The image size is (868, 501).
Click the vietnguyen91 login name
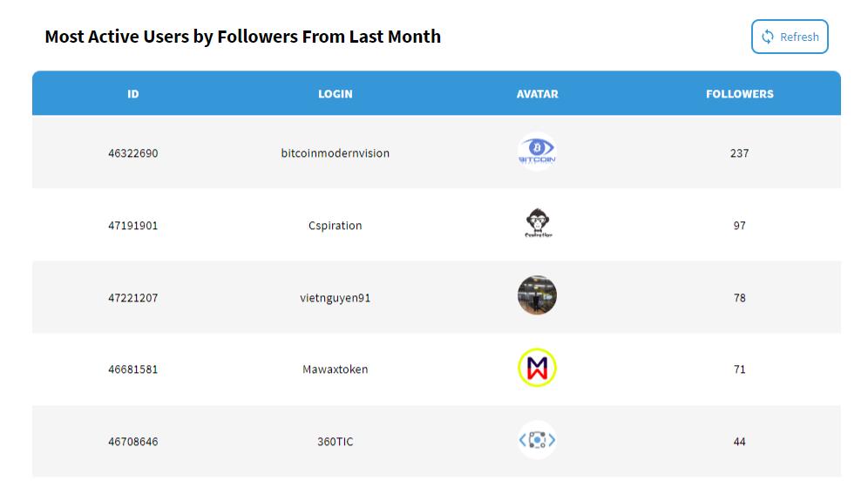coord(336,298)
